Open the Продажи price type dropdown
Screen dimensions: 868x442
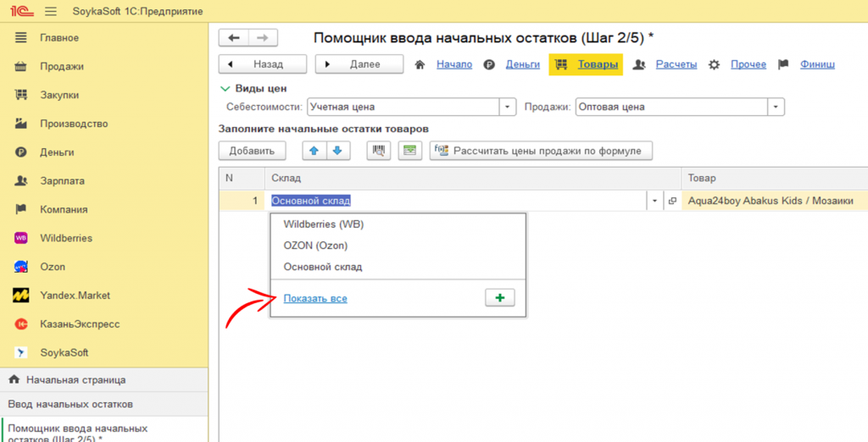[x=776, y=108]
